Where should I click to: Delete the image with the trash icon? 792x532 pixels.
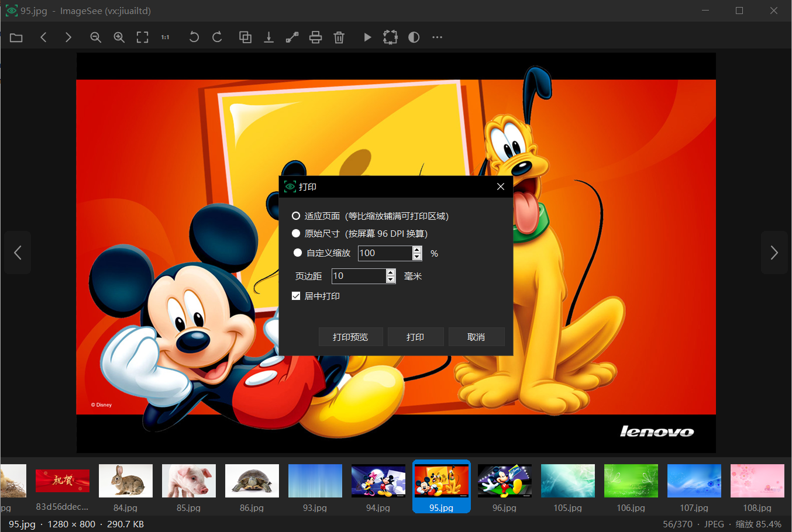pos(339,37)
